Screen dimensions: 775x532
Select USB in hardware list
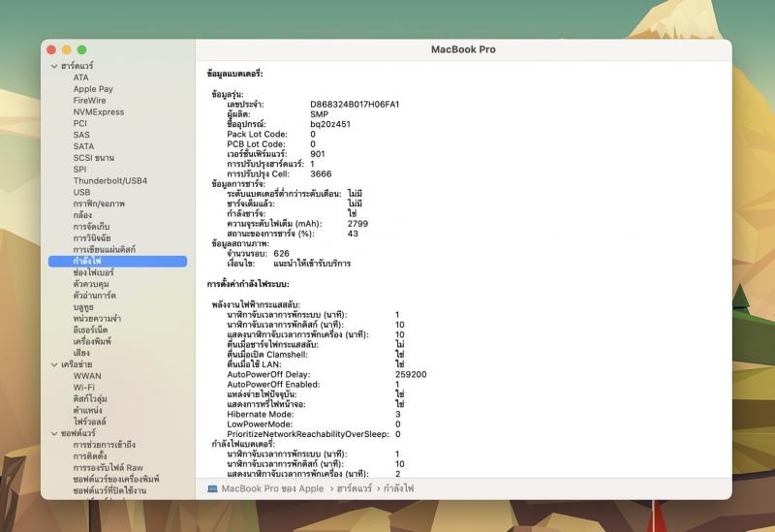(x=81, y=192)
